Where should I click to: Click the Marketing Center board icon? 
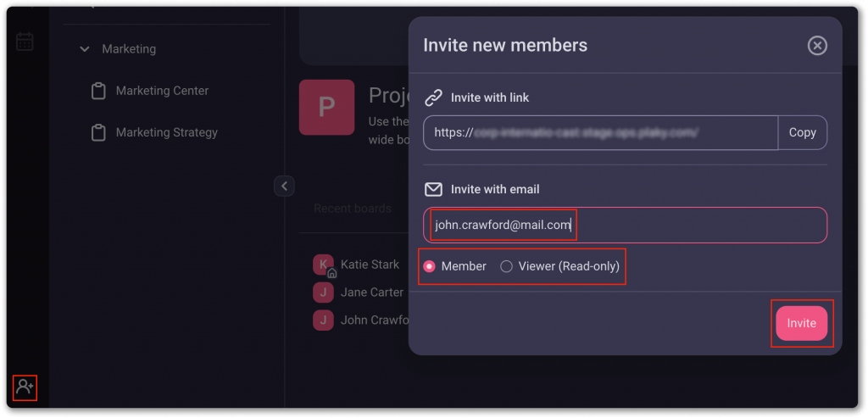point(98,91)
